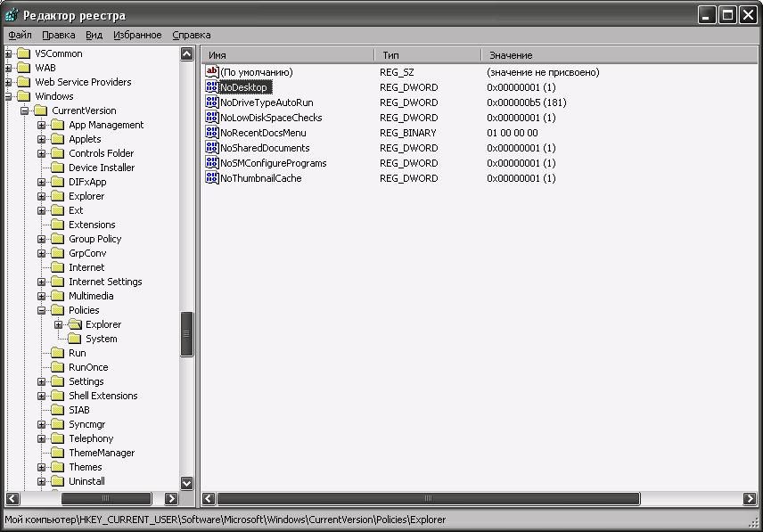The height and width of the screenshot is (532, 763).
Task: Click the NoSharedDocuments value icon
Action: pos(211,147)
